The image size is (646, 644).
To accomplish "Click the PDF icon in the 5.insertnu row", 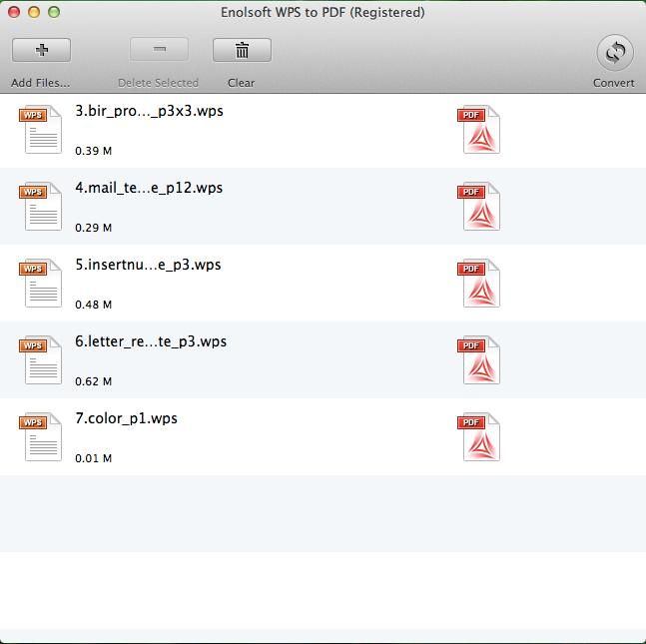I will [478, 284].
